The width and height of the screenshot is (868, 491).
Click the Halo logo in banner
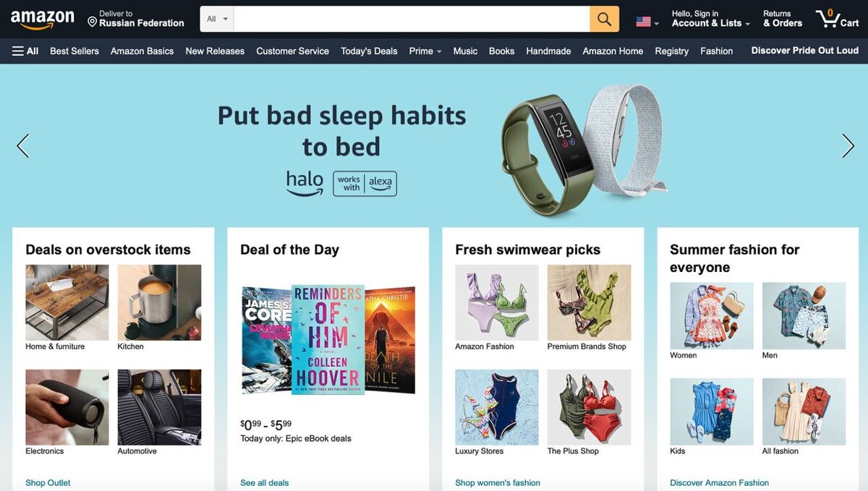tap(305, 184)
